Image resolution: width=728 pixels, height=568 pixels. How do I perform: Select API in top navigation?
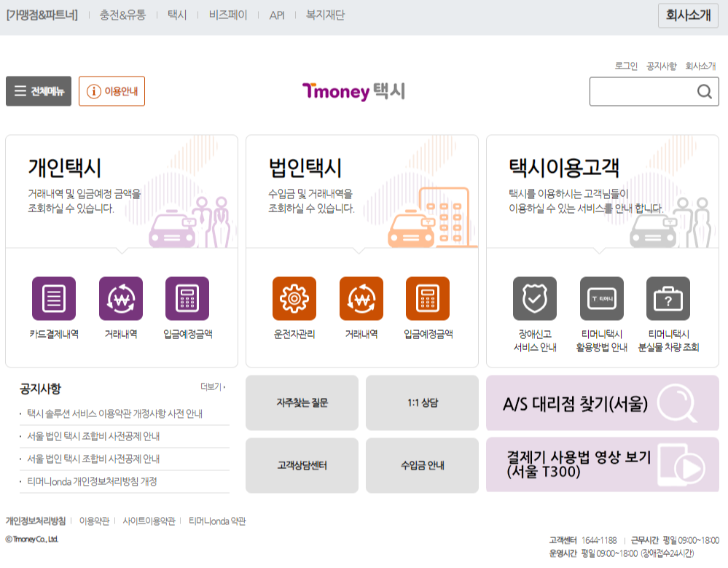(277, 15)
